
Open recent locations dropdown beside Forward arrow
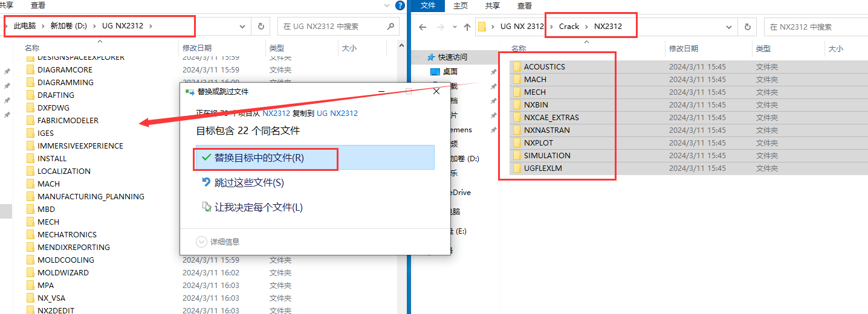[453, 27]
